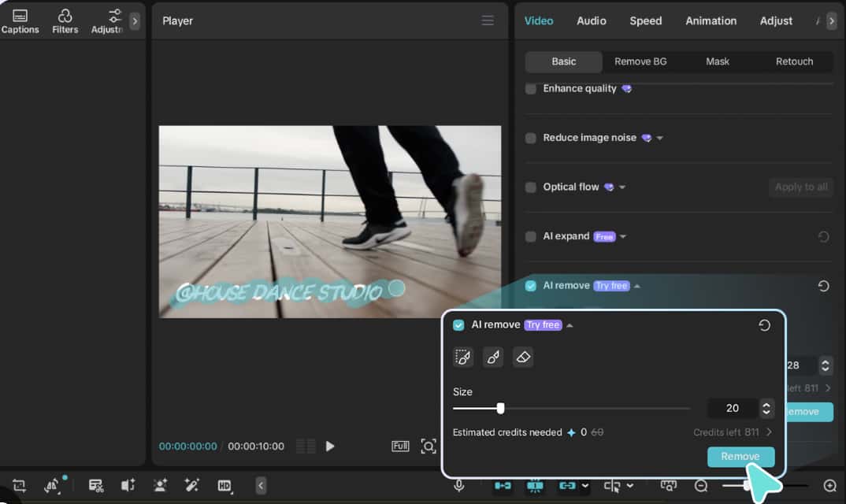
Task: Click the Size slider handle
Action: coord(501,409)
